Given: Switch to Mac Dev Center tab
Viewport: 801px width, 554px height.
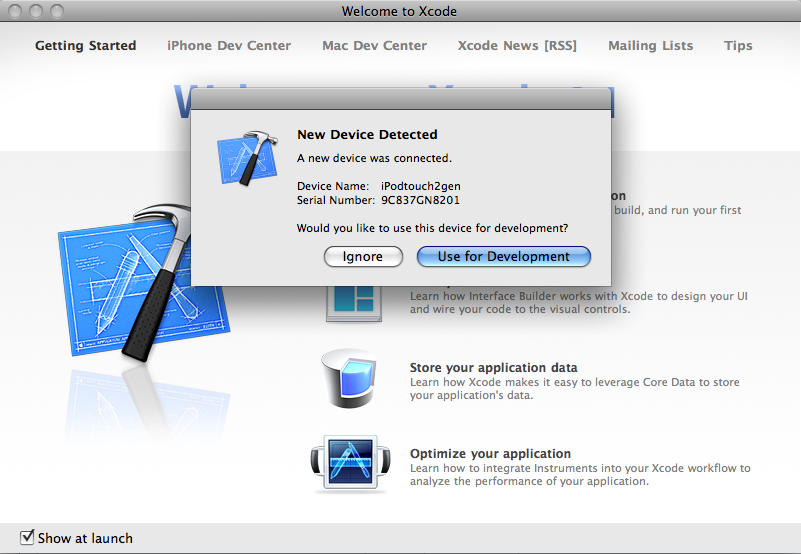Looking at the screenshot, I should 374,45.
